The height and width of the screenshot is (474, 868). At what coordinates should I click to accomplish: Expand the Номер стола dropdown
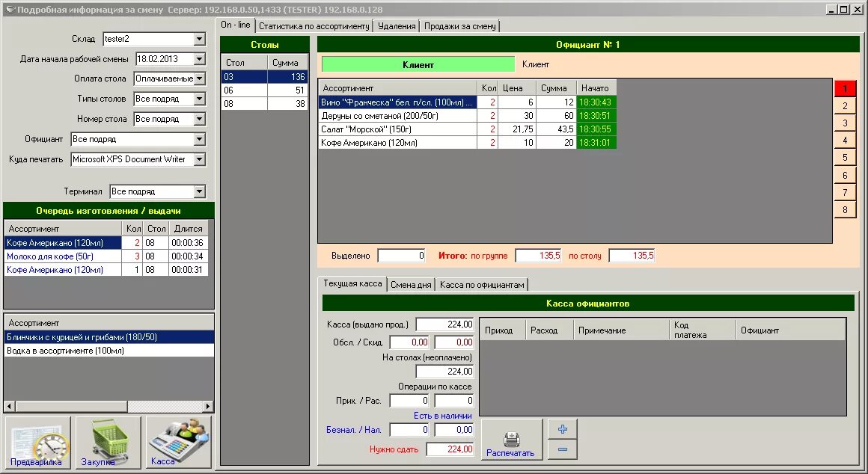coord(200,119)
